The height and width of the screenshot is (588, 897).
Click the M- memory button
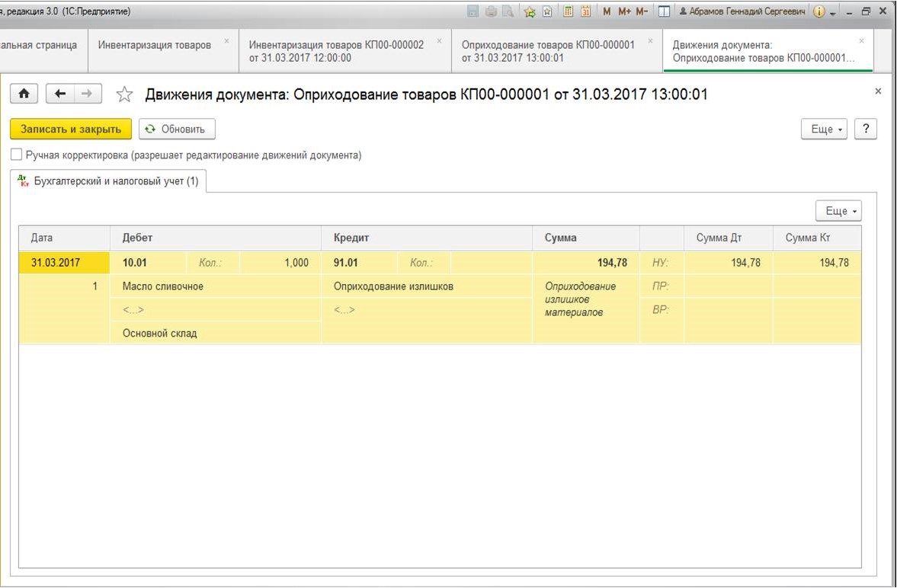click(x=642, y=11)
